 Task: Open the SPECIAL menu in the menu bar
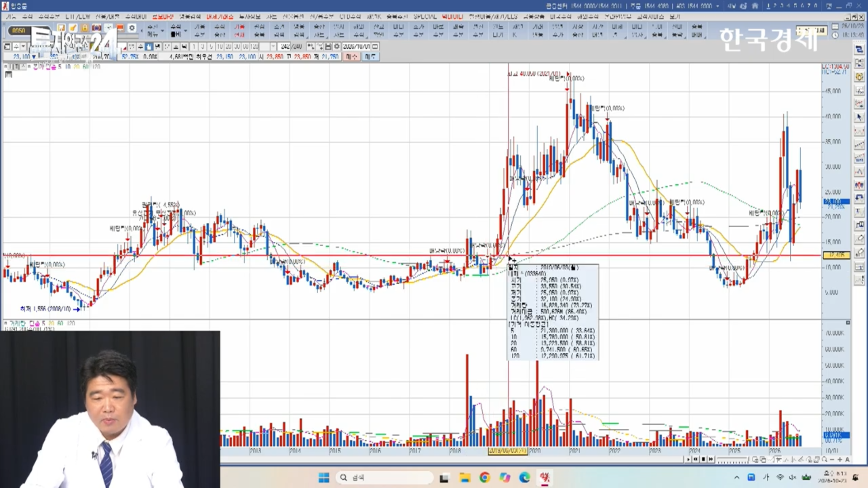tap(425, 17)
